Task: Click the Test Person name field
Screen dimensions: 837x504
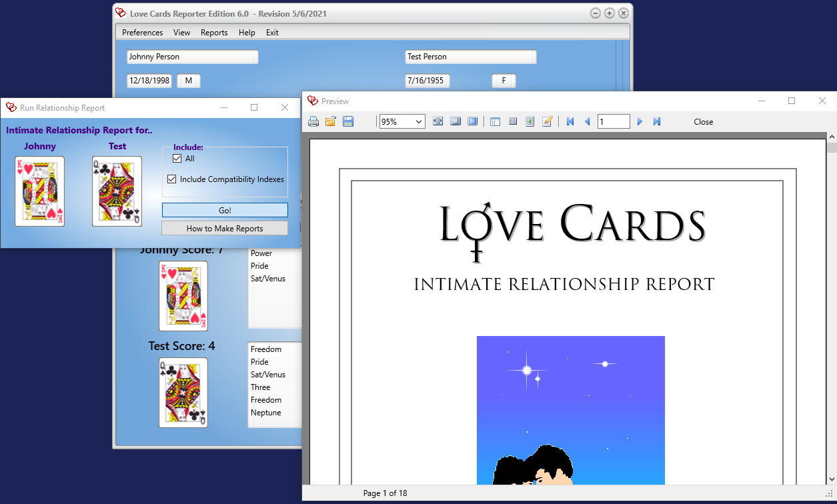Action: (x=471, y=57)
